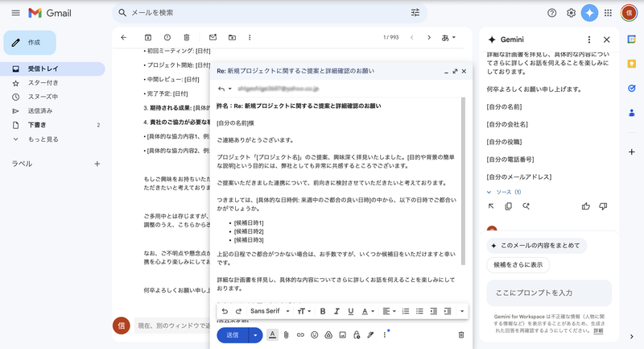
Task: Give thumbs up to Gemini response
Action: click(x=586, y=206)
